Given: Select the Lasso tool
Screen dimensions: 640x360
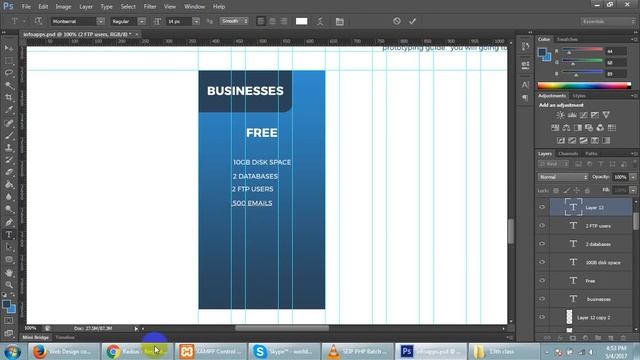Looking at the screenshot, I should [x=9, y=73].
